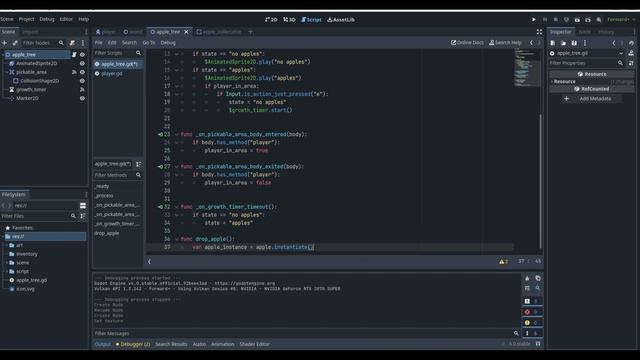Image resolution: width=640 pixels, height=360 pixels.
Task: Fold the drop_apple function at line 36
Action: 176,239
